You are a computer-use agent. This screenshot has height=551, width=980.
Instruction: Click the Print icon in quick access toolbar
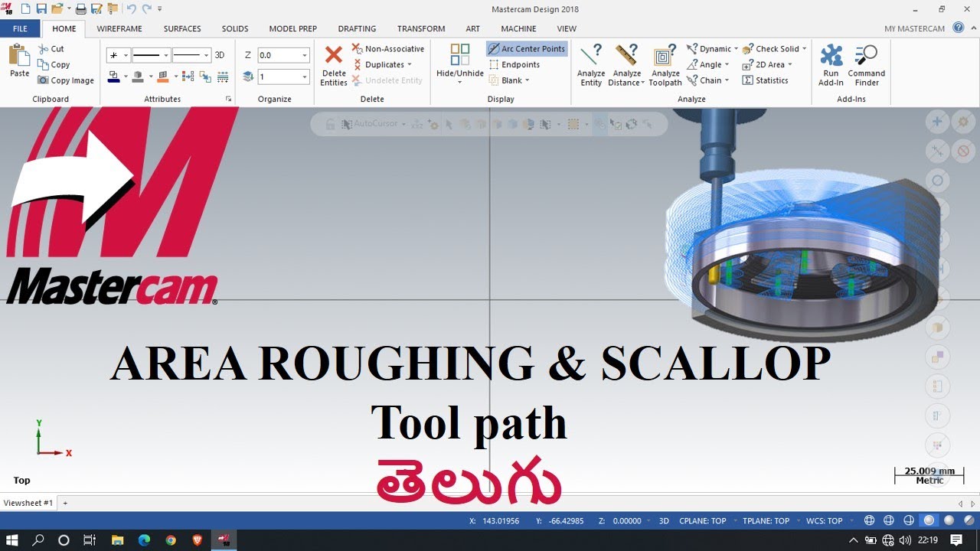(81, 9)
